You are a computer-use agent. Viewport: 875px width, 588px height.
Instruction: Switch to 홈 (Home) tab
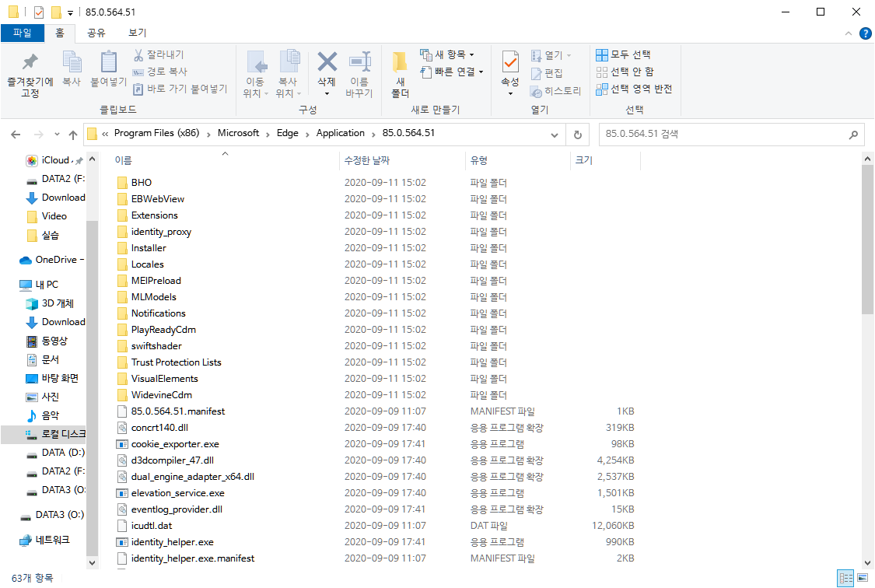coord(60,33)
